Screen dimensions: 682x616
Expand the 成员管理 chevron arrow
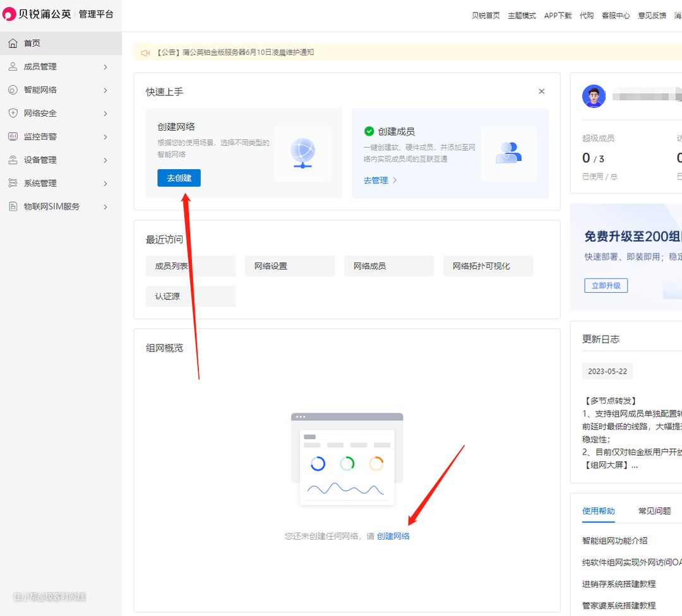(x=105, y=67)
